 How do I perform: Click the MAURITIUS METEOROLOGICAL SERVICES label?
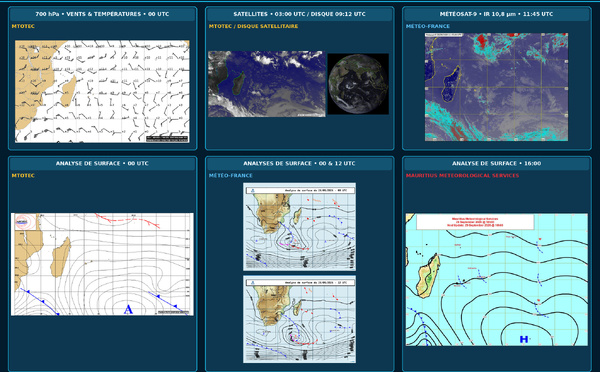(x=462, y=176)
